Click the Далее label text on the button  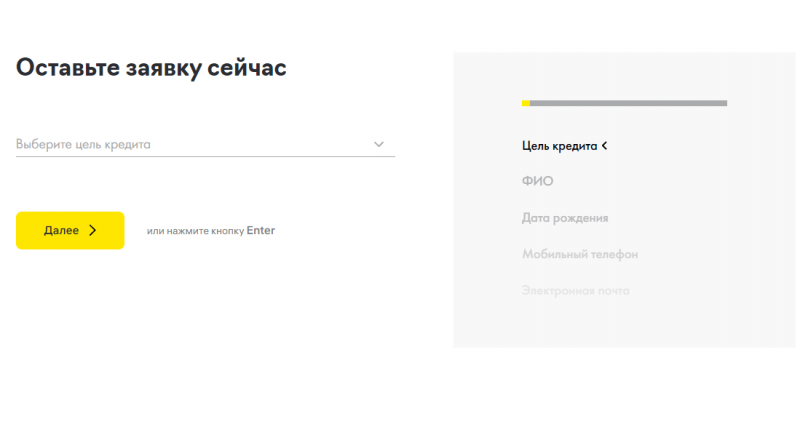click(x=61, y=230)
